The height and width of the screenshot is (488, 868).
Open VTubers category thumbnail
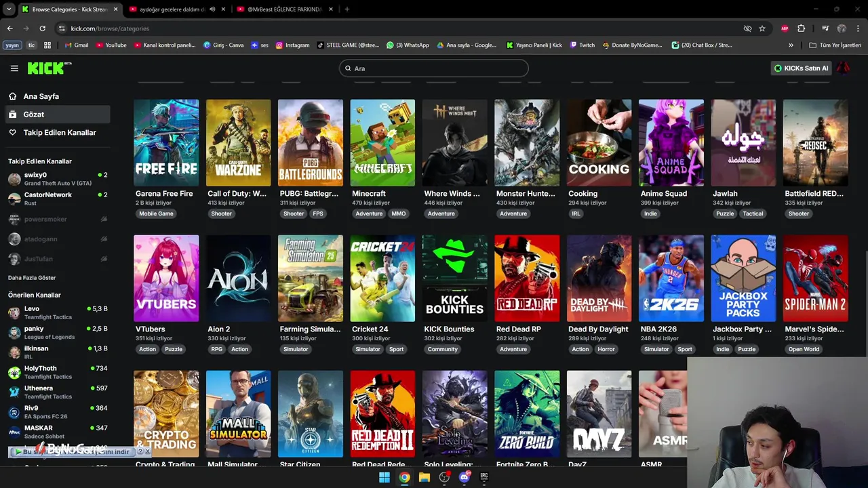point(166,279)
